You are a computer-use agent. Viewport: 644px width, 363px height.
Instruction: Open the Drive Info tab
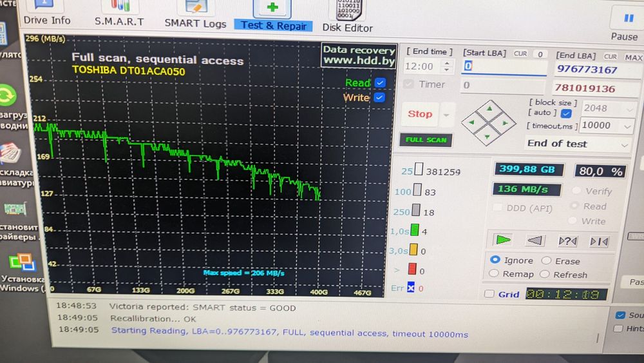46,13
